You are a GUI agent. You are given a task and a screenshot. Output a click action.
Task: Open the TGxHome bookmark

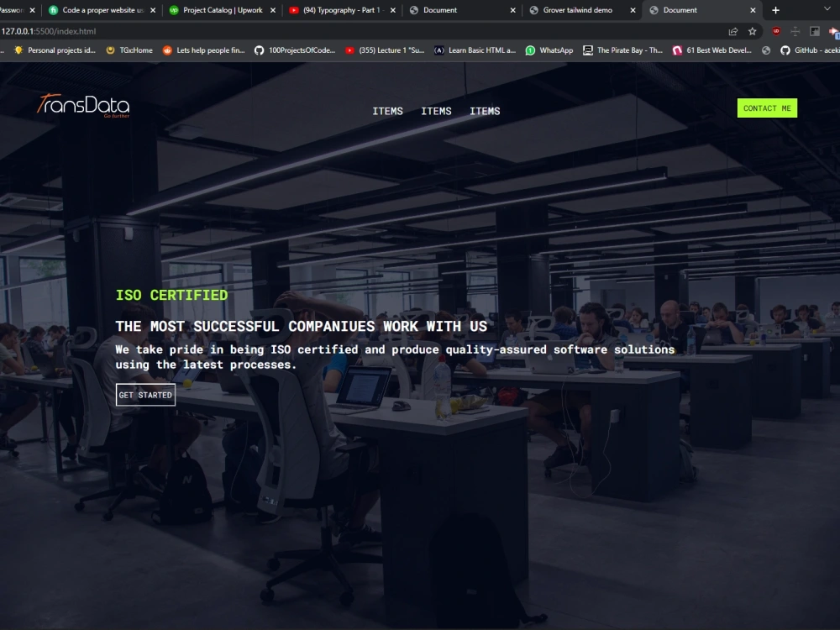click(129, 50)
